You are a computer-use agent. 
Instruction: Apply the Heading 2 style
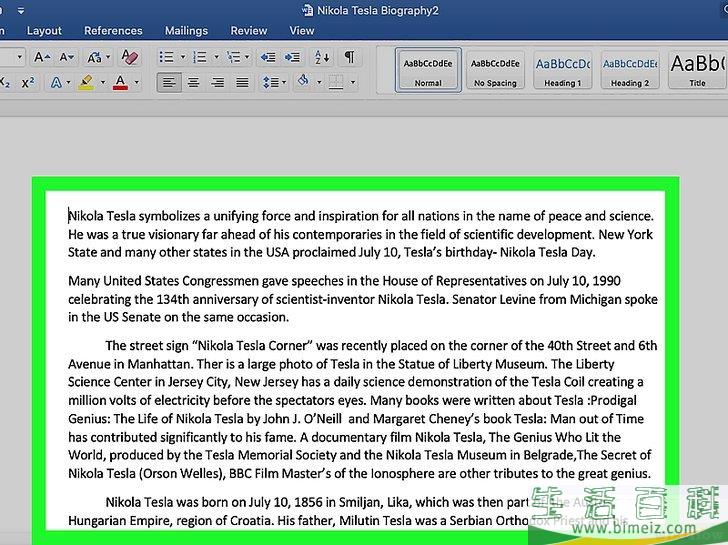(x=630, y=70)
